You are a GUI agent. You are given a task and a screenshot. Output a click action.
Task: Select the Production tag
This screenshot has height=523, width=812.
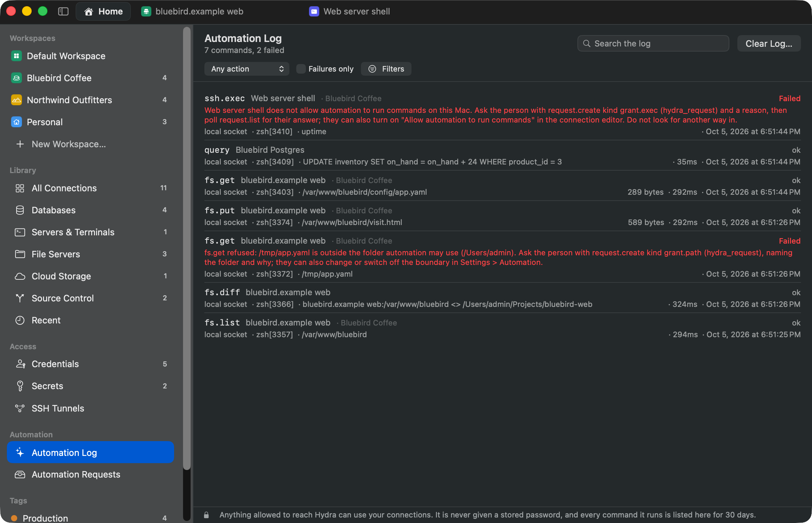[x=90, y=517]
